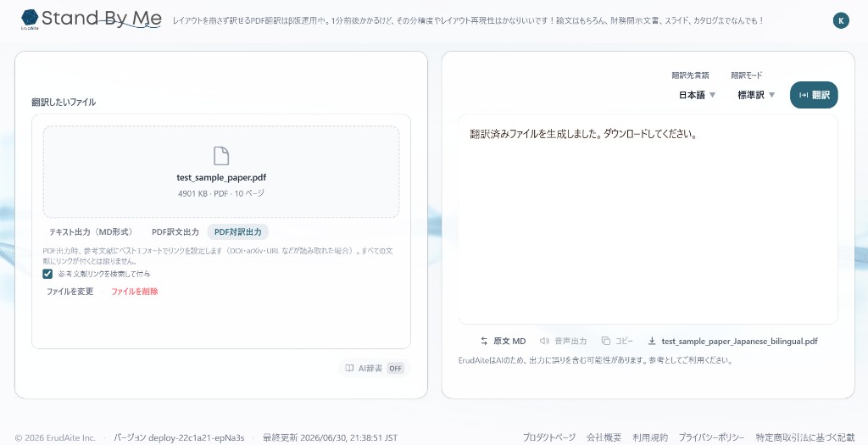Click the file name test_sample_paper.pdf
This screenshot has height=445, width=868.
221,178
